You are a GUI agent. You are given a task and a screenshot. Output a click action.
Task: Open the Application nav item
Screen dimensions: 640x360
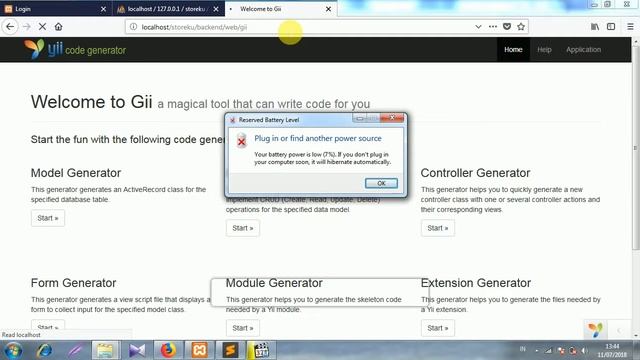pos(583,49)
